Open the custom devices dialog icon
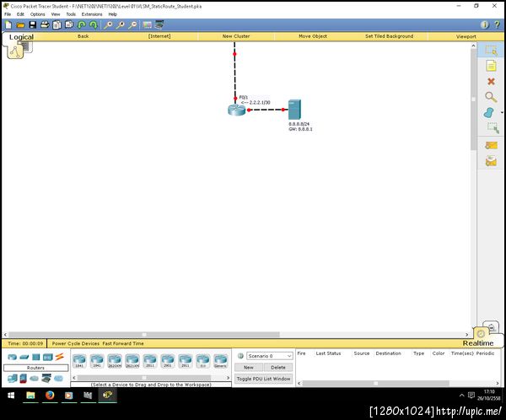This screenshot has width=506, height=420. [x=159, y=24]
